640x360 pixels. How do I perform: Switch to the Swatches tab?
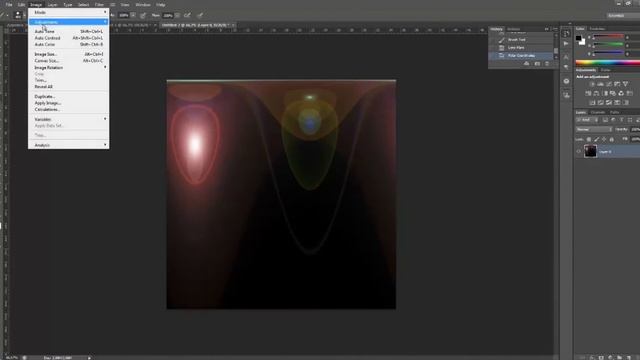tap(597, 29)
